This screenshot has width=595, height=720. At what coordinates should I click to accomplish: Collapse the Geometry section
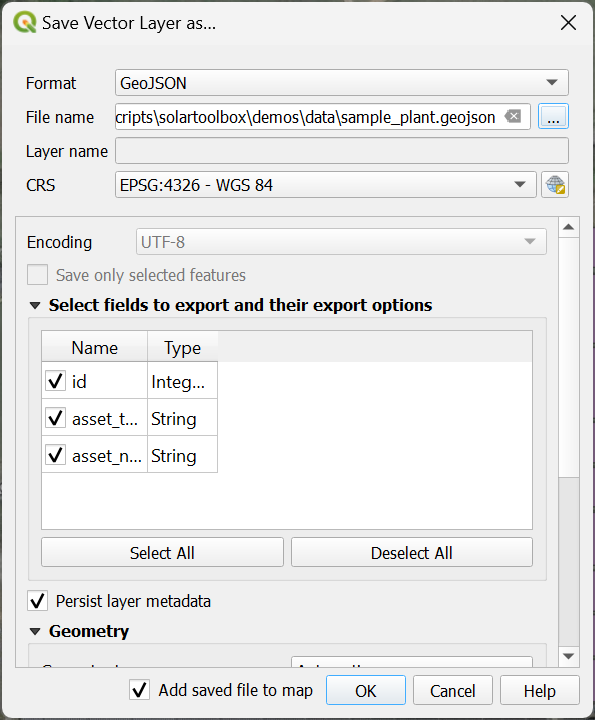(35, 632)
